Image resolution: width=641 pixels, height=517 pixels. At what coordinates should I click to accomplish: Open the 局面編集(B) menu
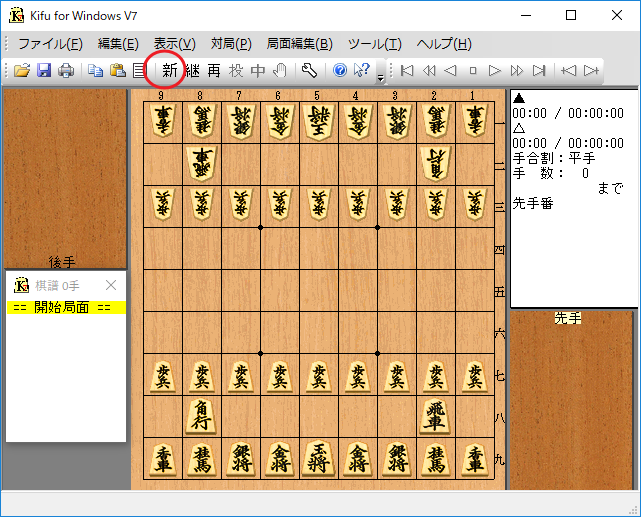[x=299, y=44]
